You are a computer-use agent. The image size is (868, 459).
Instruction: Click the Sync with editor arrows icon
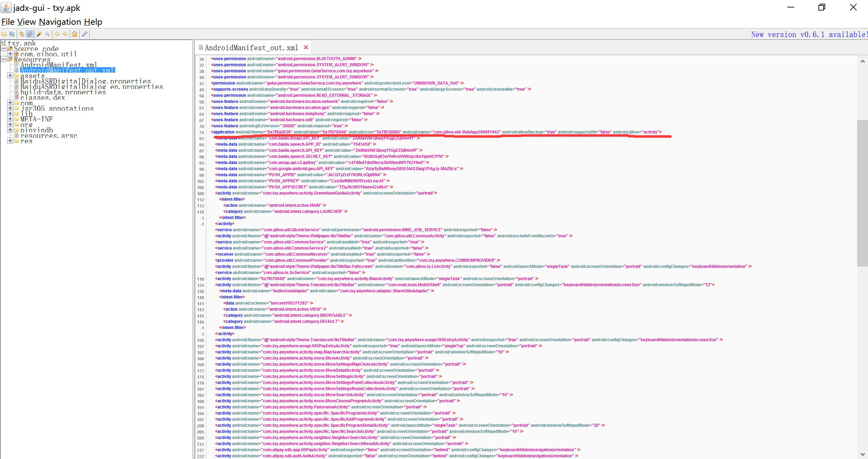pyautogui.click(x=22, y=34)
